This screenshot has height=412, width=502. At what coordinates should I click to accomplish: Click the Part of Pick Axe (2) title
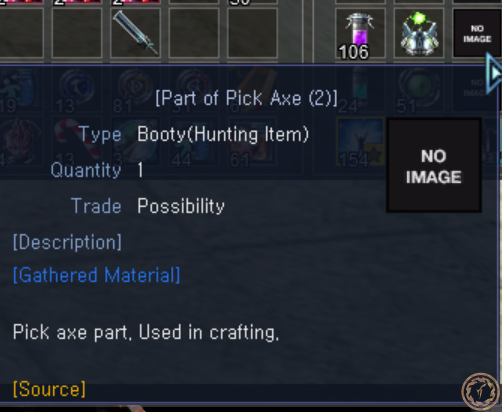(247, 98)
